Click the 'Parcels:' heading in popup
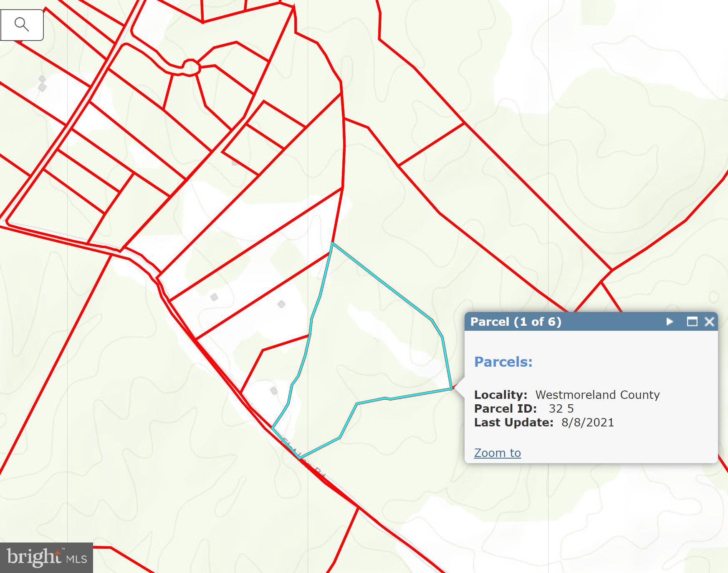This screenshot has height=573, width=728. coord(503,362)
